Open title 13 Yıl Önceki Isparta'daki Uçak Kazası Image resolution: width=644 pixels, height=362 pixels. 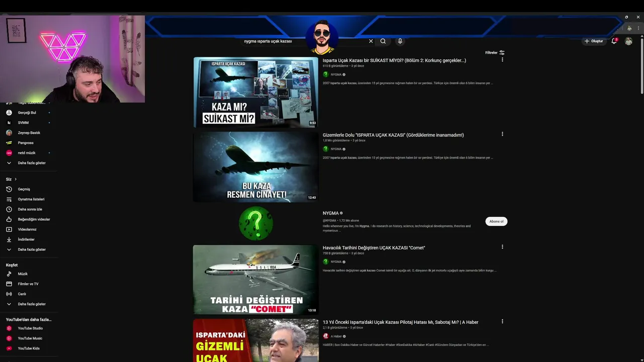[400, 322]
